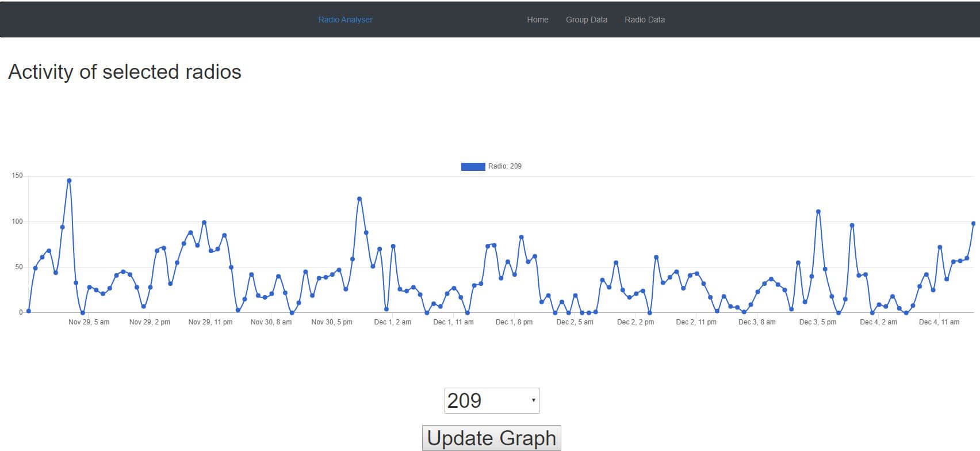Click the 'Nov 30, 8 am' axis label
The width and height of the screenshot is (980, 451).
[x=271, y=322]
